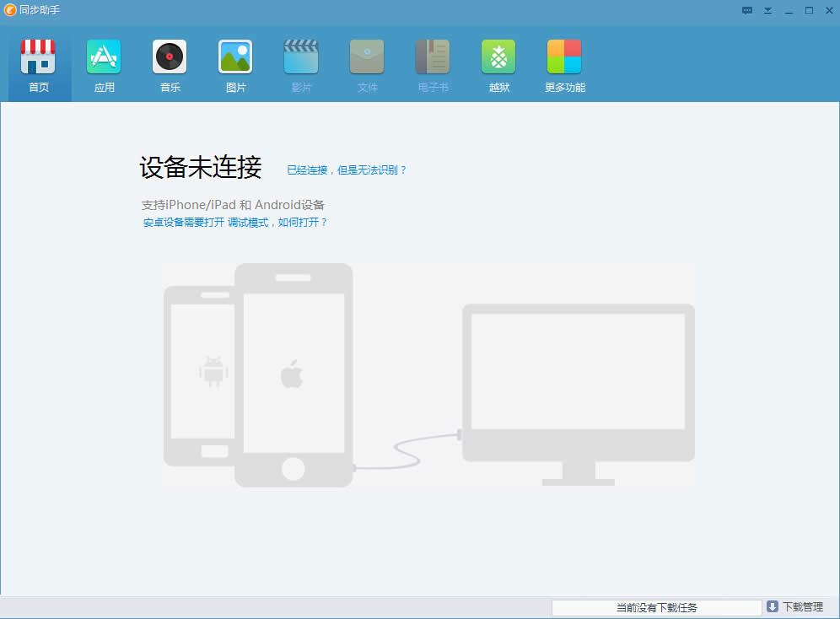Open the title bar dropdown menu arrow
This screenshot has width=840, height=619.
pyautogui.click(x=767, y=11)
